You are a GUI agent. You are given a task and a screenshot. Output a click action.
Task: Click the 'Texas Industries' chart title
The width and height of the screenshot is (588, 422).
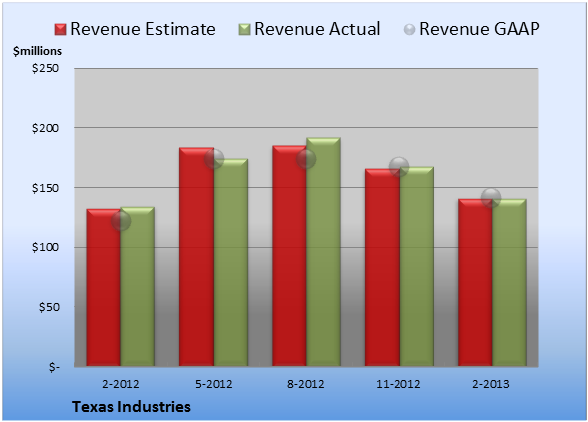pos(131,407)
